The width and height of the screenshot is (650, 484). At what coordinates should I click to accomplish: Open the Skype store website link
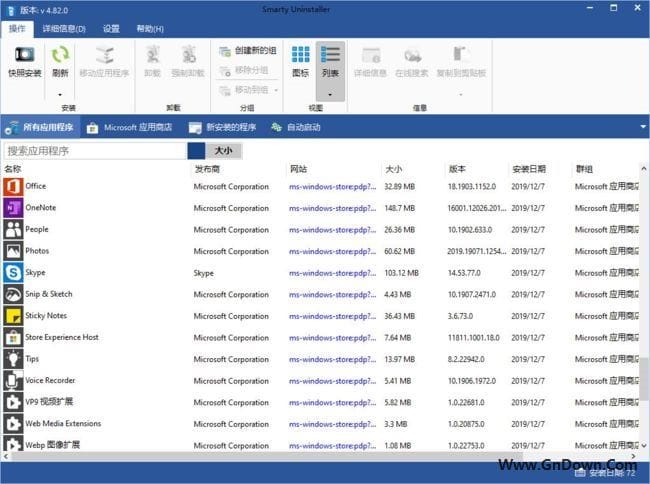click(x=332, y=273)
